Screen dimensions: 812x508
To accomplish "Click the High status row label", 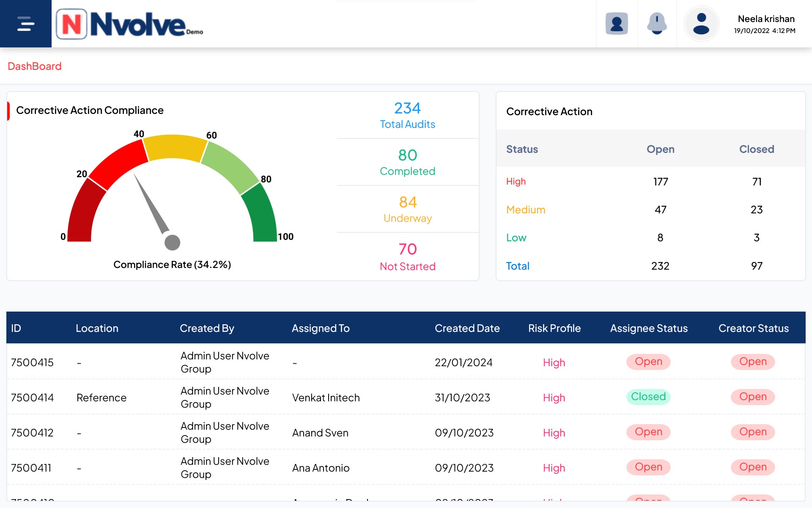I will coord(516,182).
